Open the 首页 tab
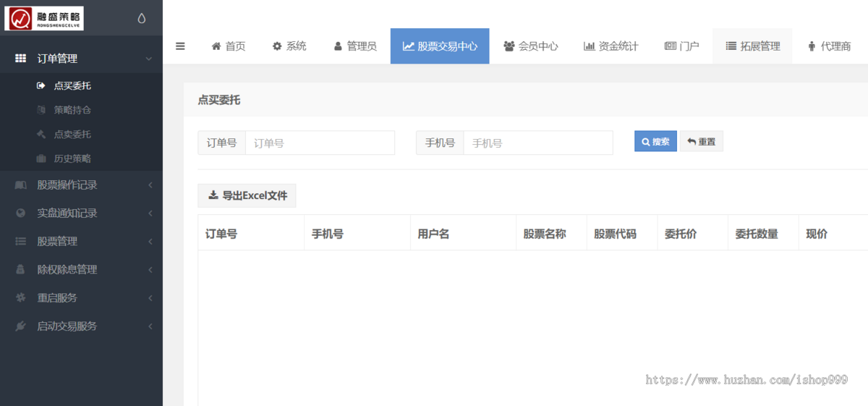The width and height of the screenshot is (868, 406). (x=229, y=46)
